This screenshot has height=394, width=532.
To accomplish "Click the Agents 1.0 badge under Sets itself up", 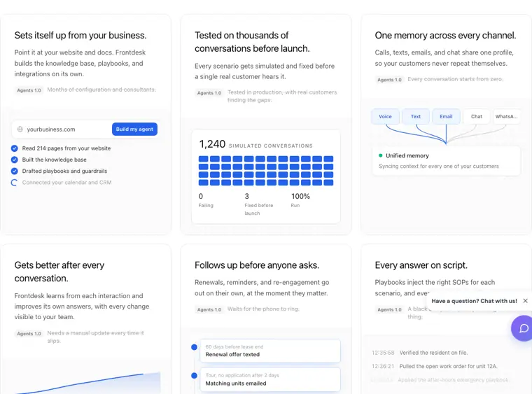I will tap(29, 90).
